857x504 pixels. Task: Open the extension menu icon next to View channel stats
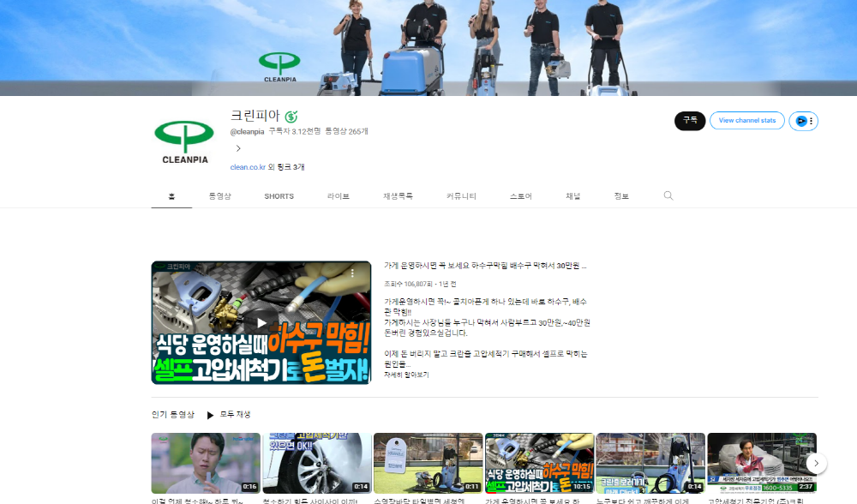pyautogui.click(x=804, y=121)
